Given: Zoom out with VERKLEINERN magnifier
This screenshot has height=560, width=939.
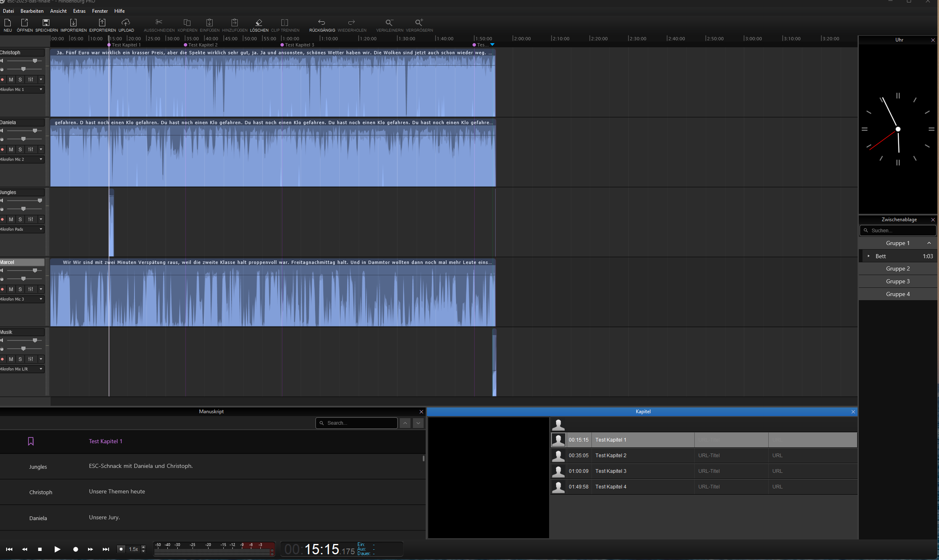Looking at the screenshot, I should [389, 23].
